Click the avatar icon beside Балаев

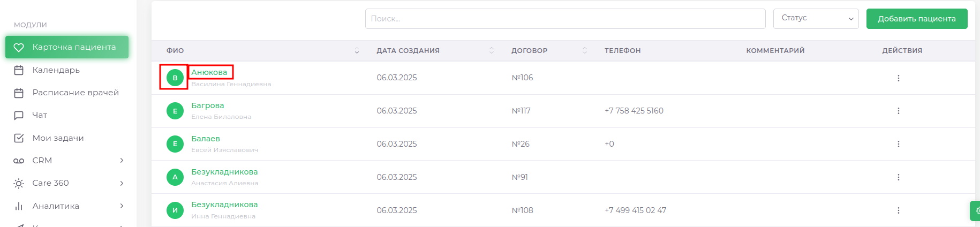click(175, 144)
